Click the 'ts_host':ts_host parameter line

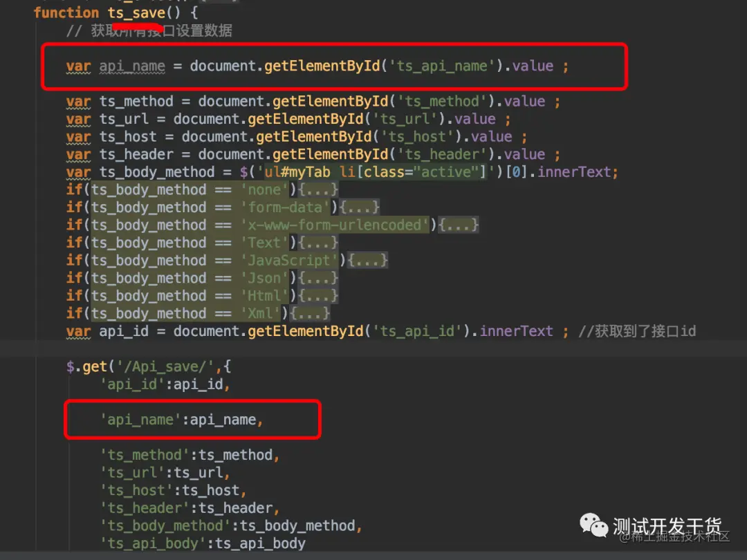173,490
